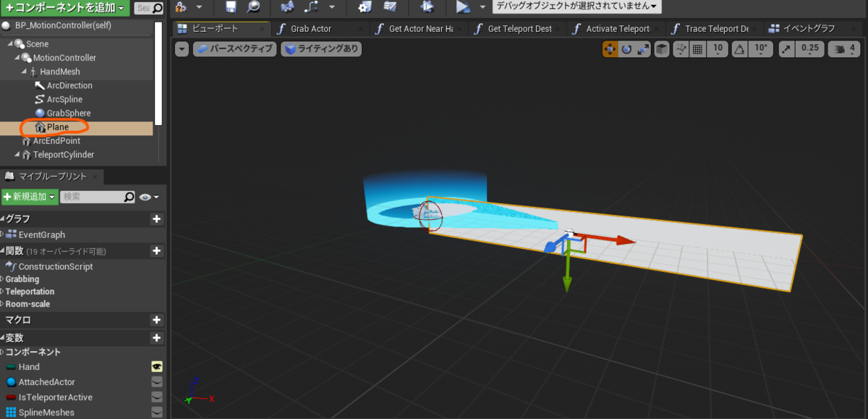
Task: Click the Simulation icon in toolbar
Action: pos(427,7)
